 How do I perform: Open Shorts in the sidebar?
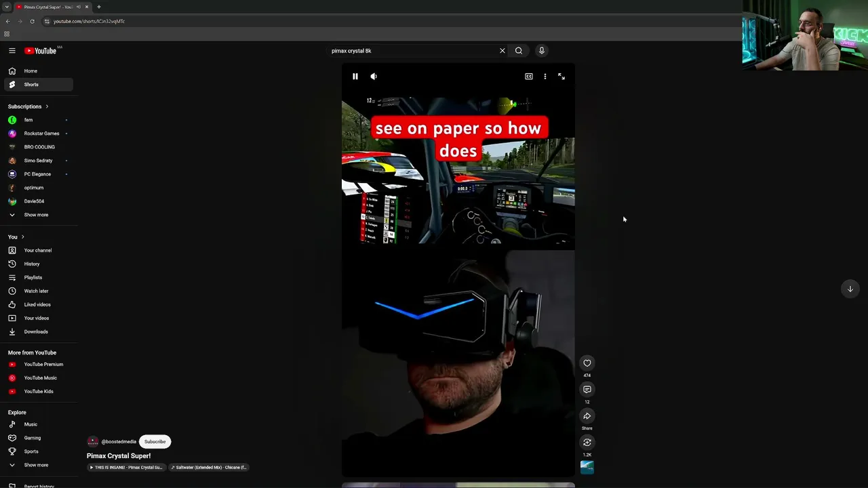(38, 85)
